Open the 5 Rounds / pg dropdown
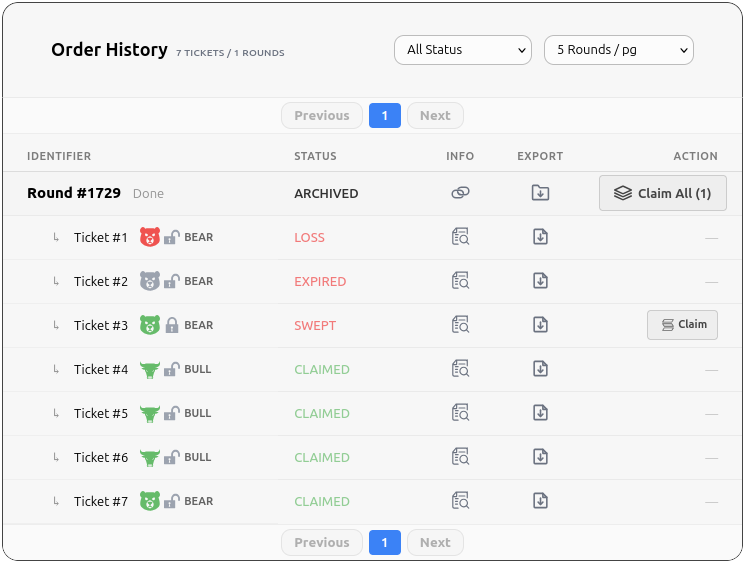 coord(618,50)
